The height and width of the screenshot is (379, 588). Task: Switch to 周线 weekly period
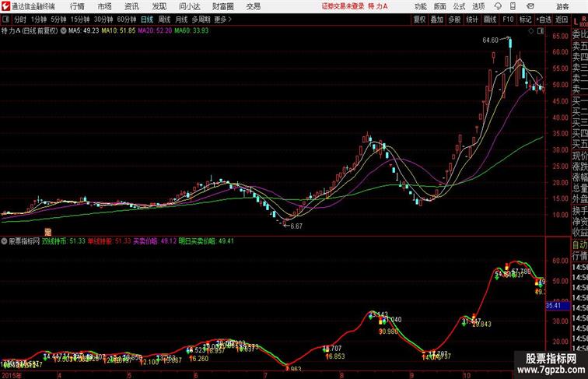(164, 19)
